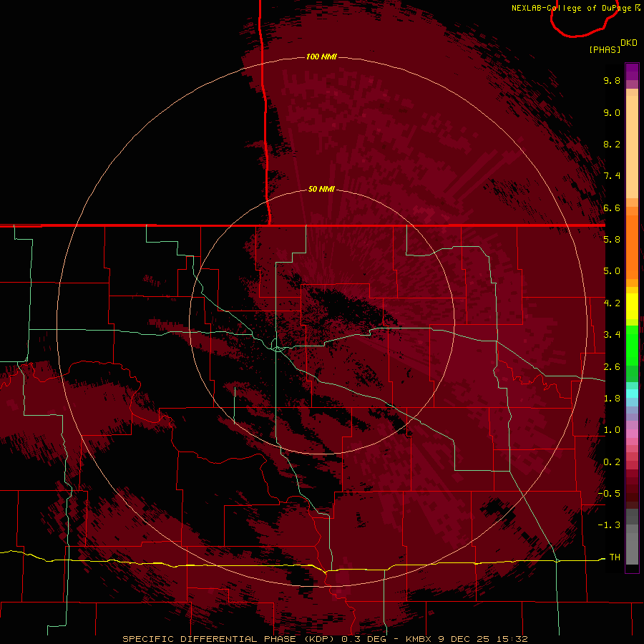Screen dimensions: 644x644
Task: Click the pink segment of the color bar
Action: 632,434
